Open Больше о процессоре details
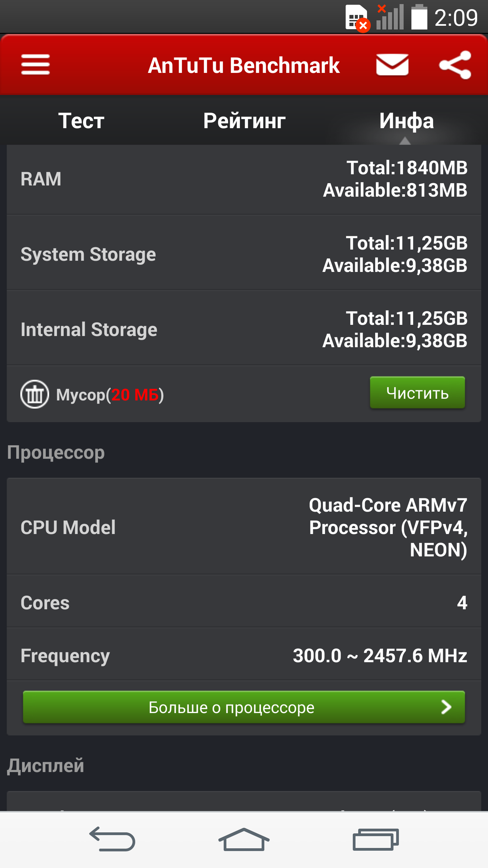 click(x=244, y=707)
